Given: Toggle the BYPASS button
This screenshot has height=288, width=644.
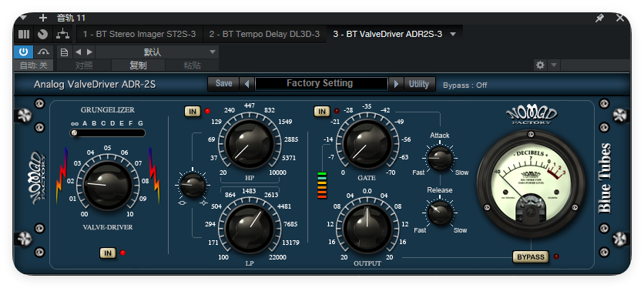Looking at the screenshot, I should click(x=531, y=256).
